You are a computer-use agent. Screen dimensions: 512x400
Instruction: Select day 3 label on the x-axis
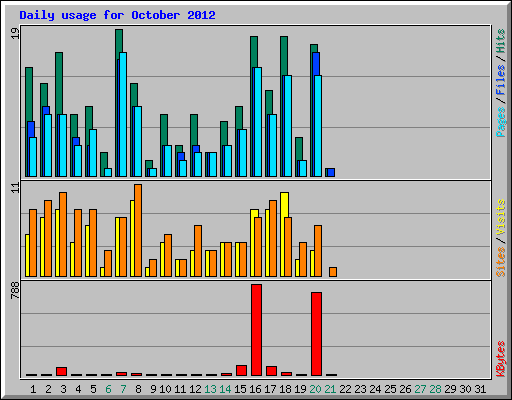[x=63, y=389]
